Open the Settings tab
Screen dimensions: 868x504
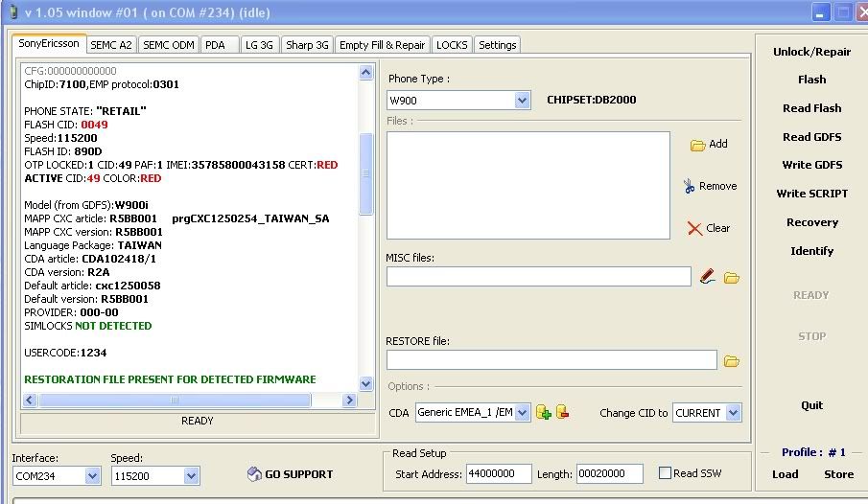pos(497,45)
